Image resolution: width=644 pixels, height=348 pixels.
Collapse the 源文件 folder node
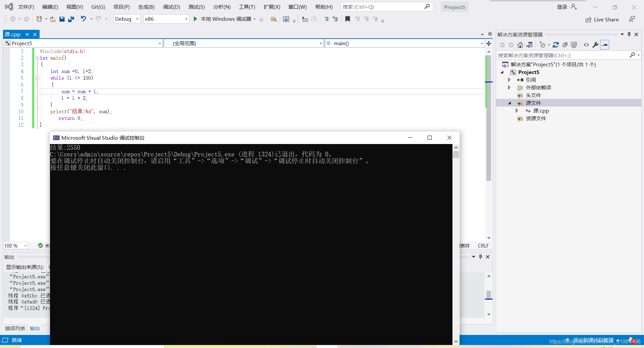(x=509, y=103)
